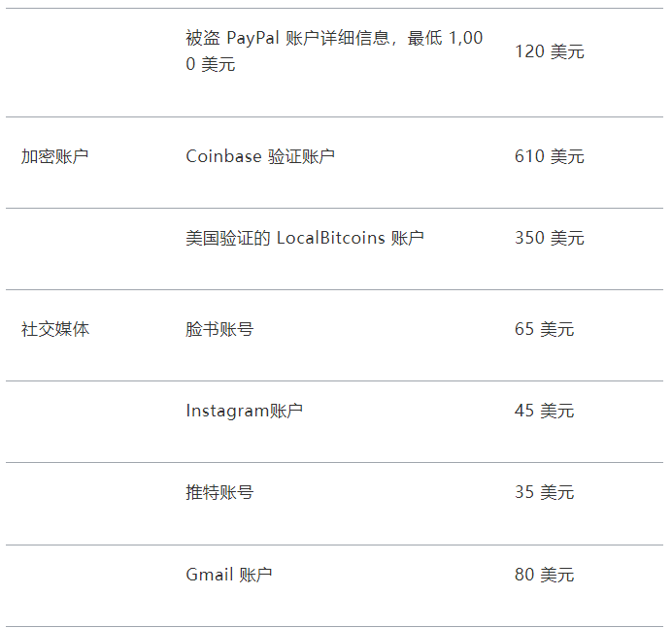The height and width of the screenshot is (628, 672).
Task: Click the word Coinbase
Action: (223, 156)
